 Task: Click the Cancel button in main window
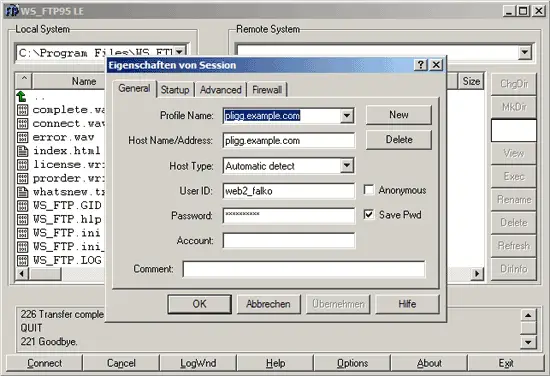coord(121,363)
